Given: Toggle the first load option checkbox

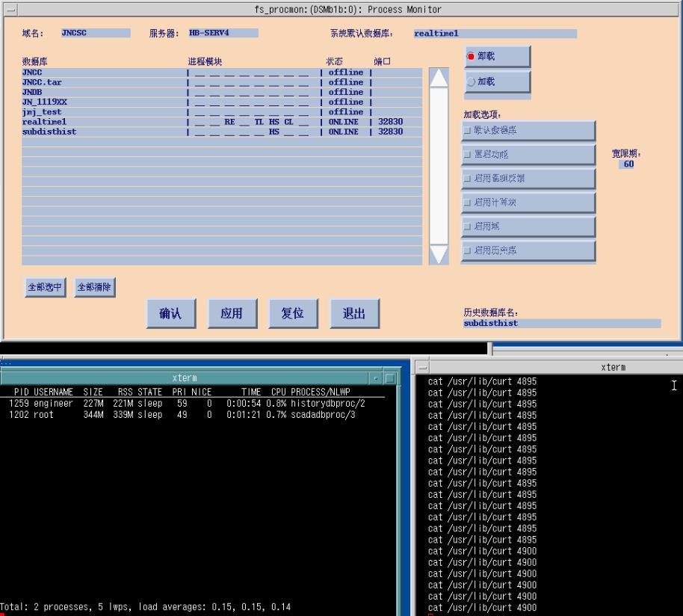Looking at the screenshot, I should pyautogui.click(x=468, y=131).
